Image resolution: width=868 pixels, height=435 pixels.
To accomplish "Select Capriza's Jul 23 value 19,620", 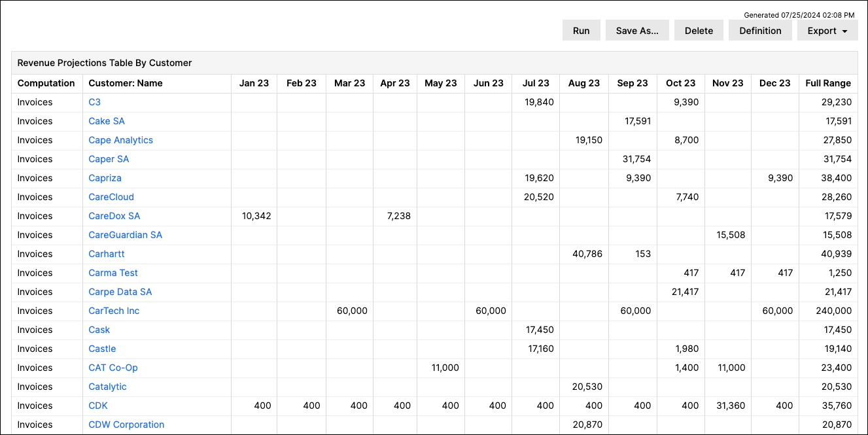I will (539, 178).
